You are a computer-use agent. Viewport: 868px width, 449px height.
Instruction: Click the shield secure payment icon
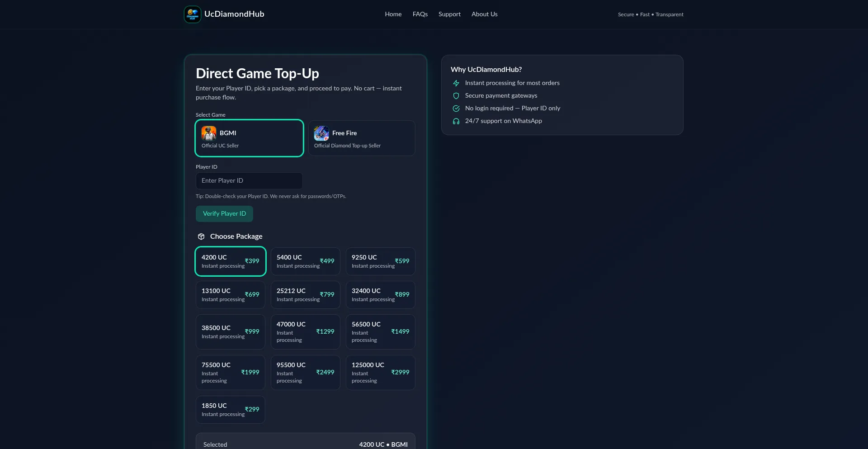pyautogui.click(x=456, y=96)
